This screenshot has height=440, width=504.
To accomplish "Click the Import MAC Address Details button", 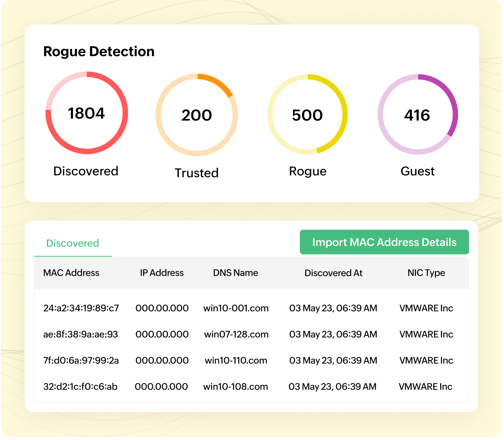I will coord(384,242).
